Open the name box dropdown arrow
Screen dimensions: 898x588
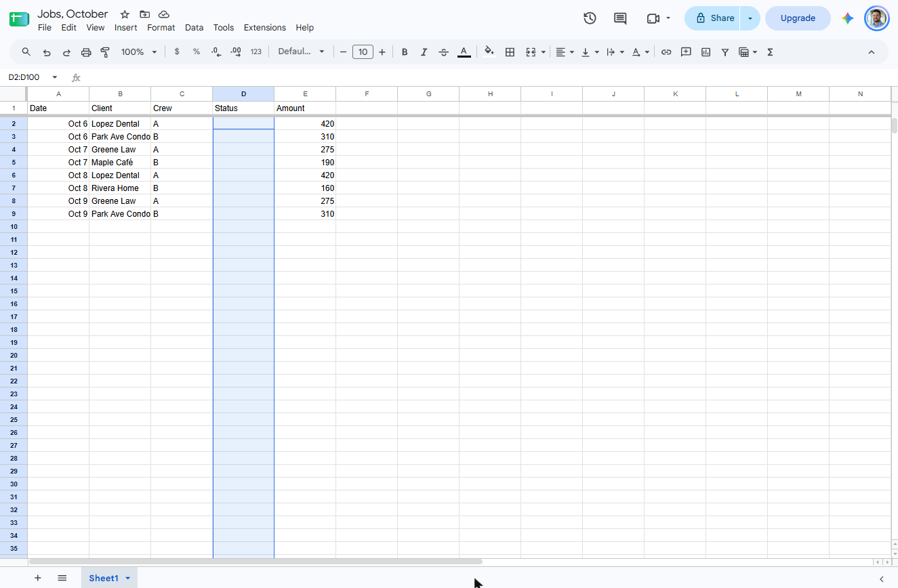pos(55,77)
